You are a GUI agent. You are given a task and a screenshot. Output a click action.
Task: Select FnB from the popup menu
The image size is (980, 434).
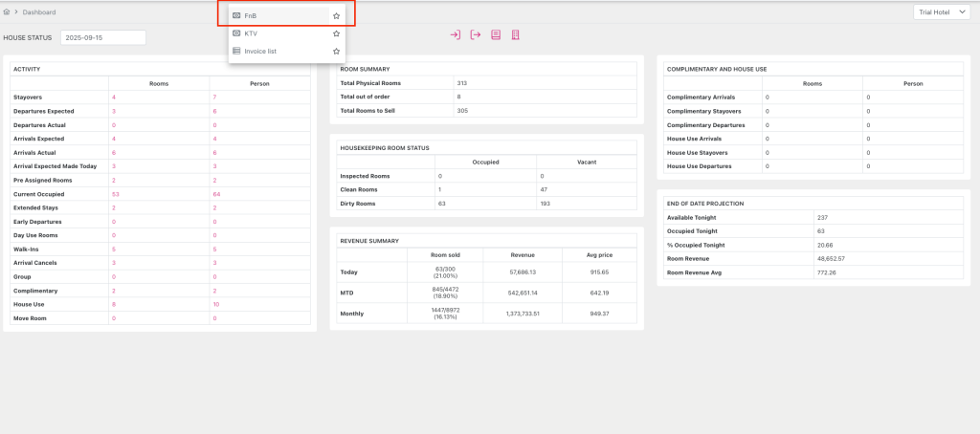tap(251, 16)
